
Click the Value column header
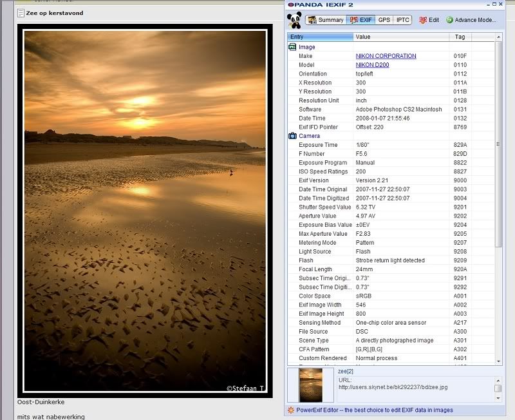coord(401,37)
